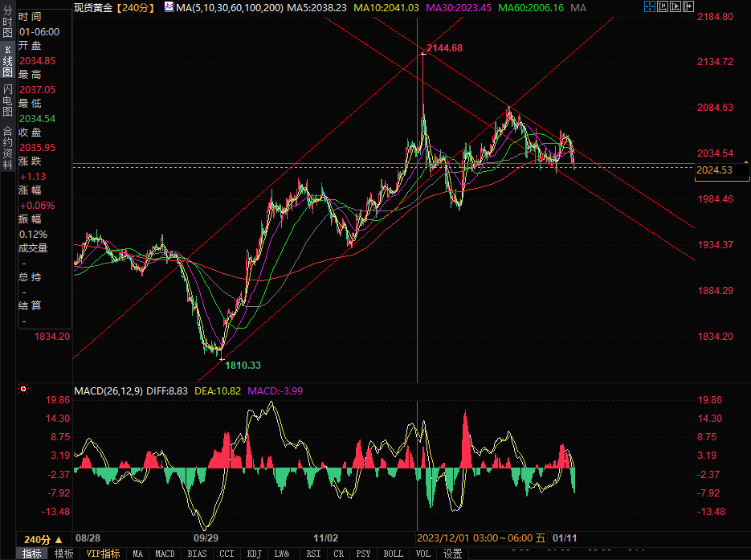
Task: Click the chart playback icon in top-right
Action: point(676,6)
